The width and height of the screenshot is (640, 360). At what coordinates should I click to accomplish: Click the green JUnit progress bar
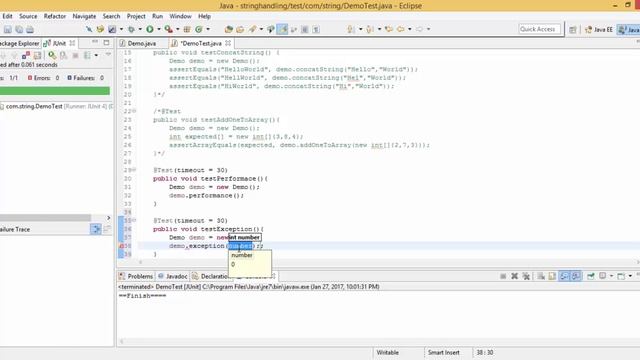[55, 91]
